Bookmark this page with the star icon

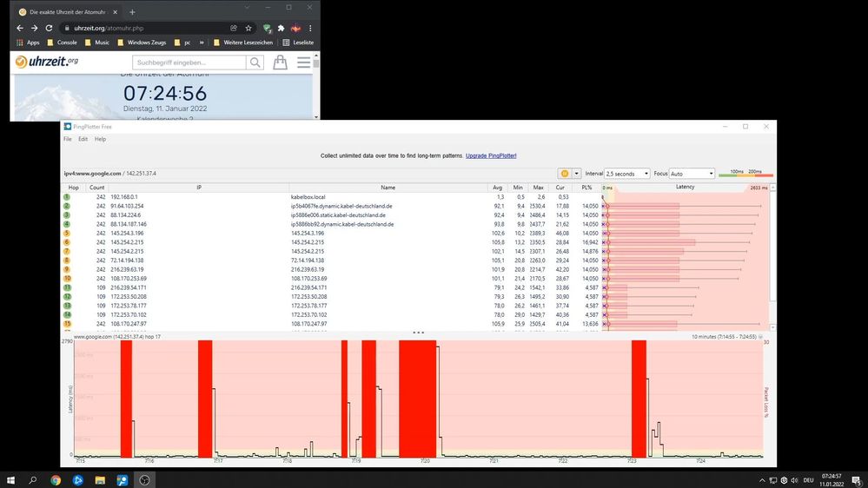pyautogui.click(x=248, y=28)
